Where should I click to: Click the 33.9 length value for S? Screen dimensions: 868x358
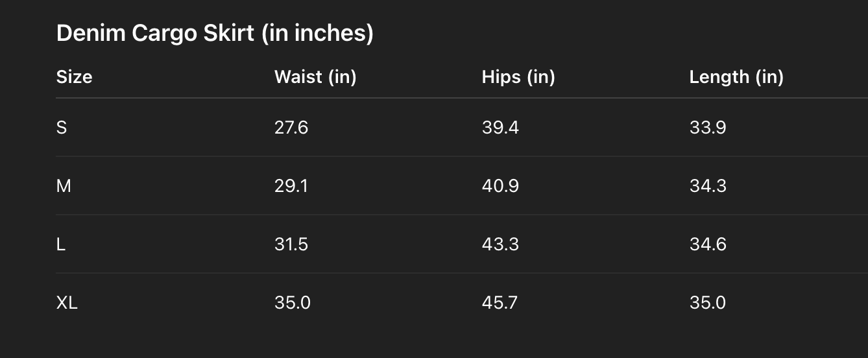[708, 128]
